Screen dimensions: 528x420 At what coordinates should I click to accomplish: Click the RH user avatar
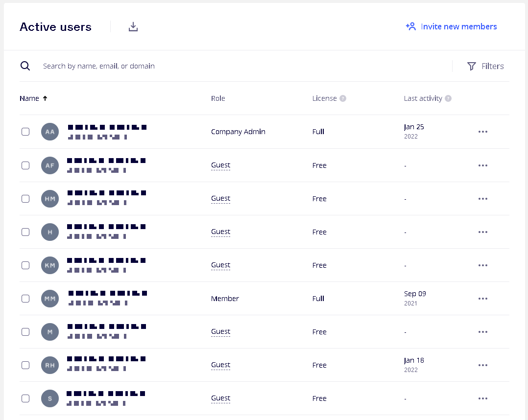tap(50, 365)
